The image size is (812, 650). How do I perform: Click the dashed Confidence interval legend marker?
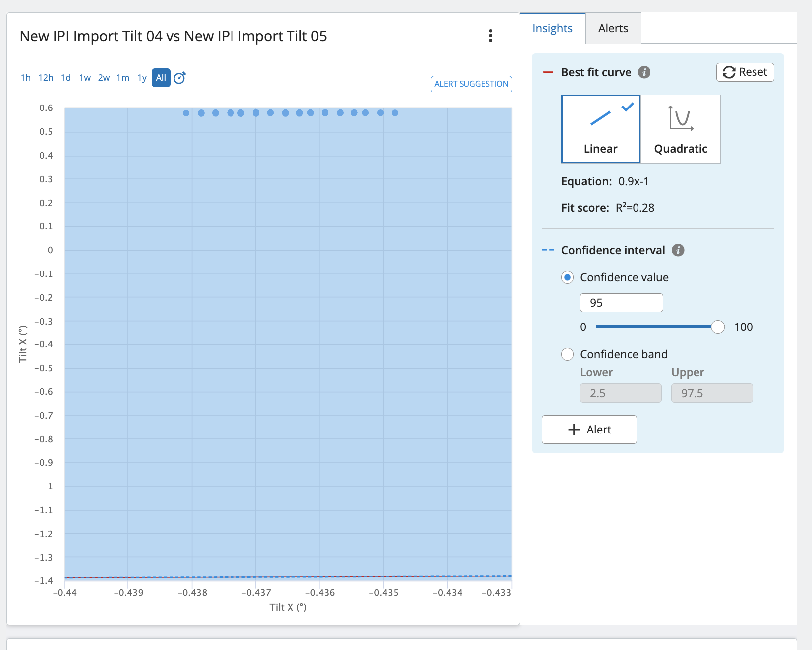(548, 250)
